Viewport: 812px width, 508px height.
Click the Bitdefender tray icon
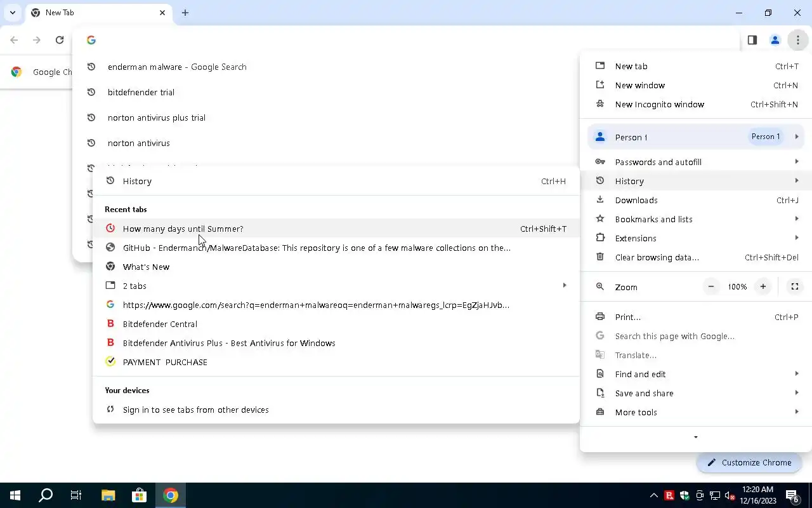(669, 495)
